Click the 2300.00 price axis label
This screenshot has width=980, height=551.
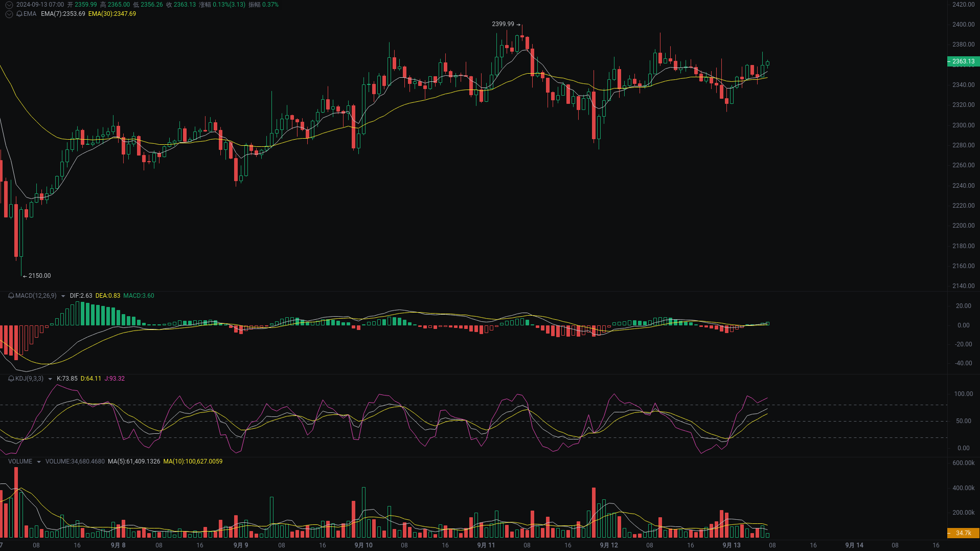[964, 125]
